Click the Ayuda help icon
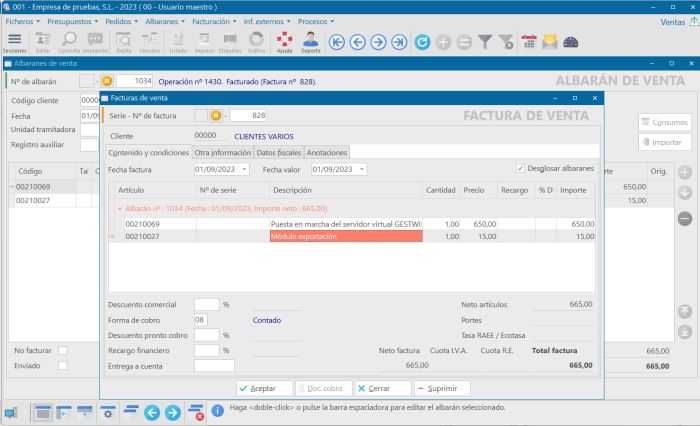 tap(285, 41)
